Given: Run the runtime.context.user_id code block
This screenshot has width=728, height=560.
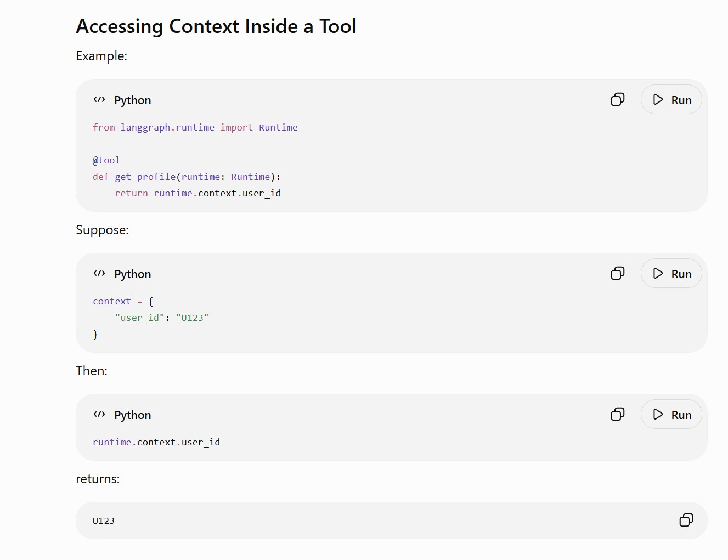Looking at the screenshot, I should [671, 415].
